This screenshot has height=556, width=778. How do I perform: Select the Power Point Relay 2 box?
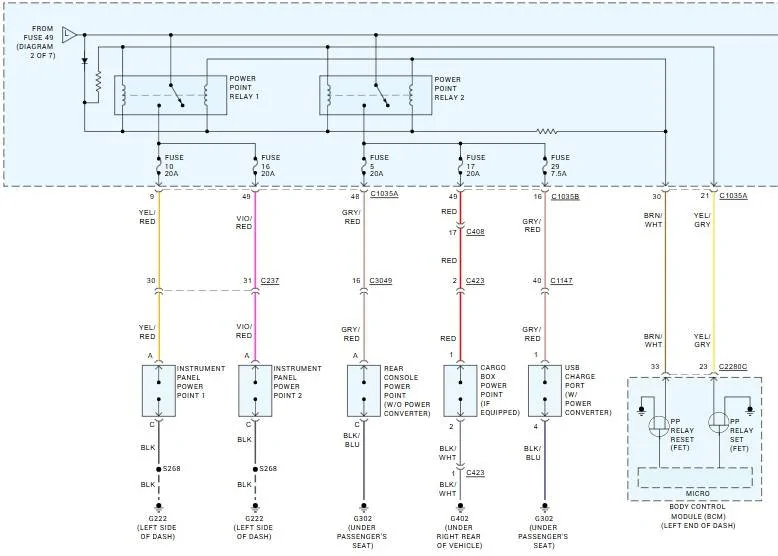click(376, 95)
